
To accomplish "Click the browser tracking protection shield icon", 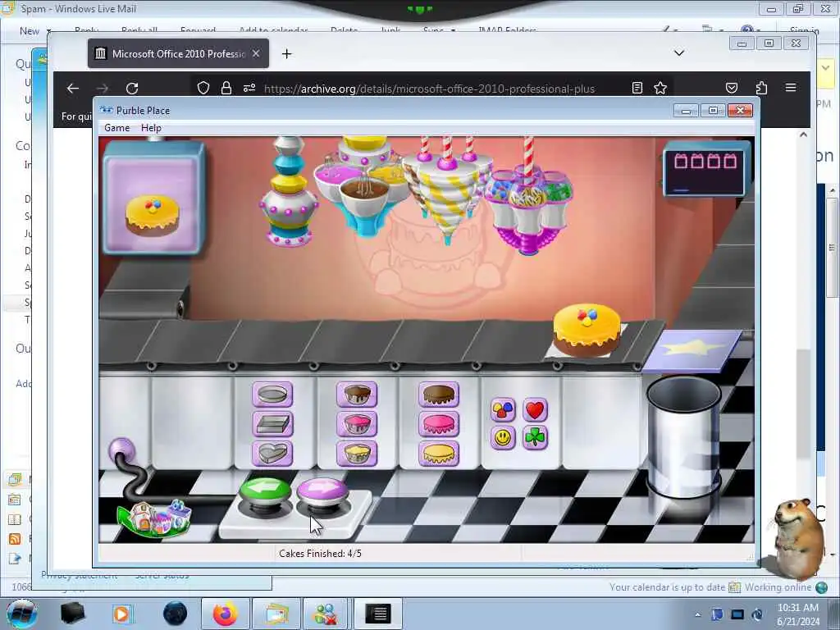I will pos(203,89).
